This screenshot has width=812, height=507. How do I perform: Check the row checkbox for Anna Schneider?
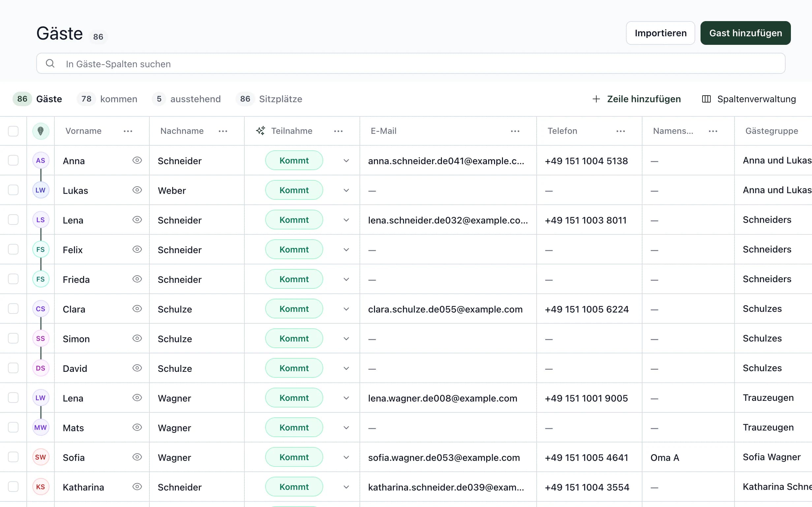[x=14, y=160]
